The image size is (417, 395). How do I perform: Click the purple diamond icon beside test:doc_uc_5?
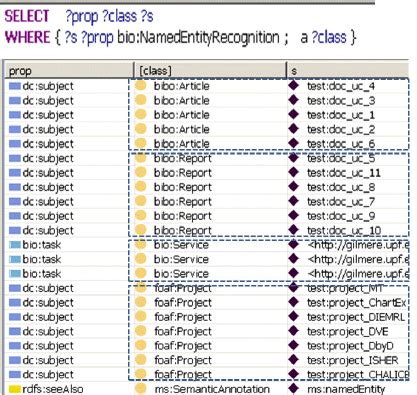coord(293,158)
